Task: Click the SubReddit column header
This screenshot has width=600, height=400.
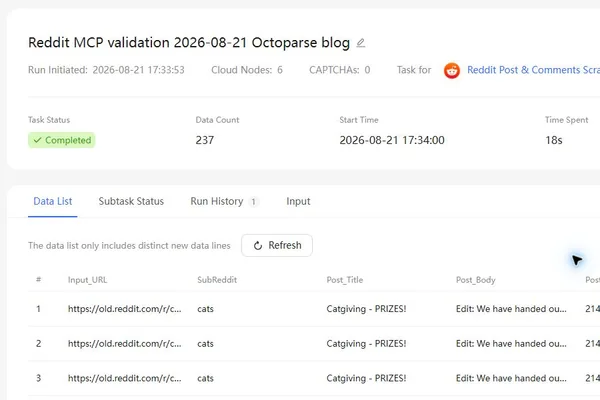Action: click(217, 280)
